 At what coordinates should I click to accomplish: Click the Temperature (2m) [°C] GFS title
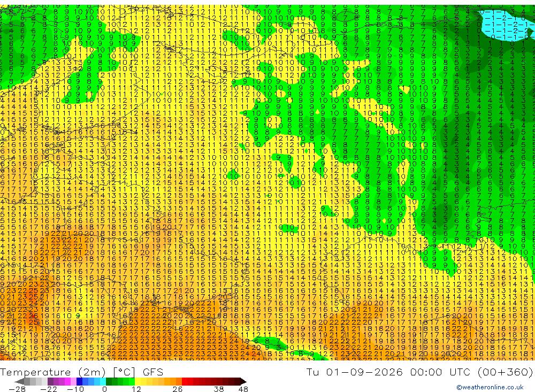click(81, 372)
